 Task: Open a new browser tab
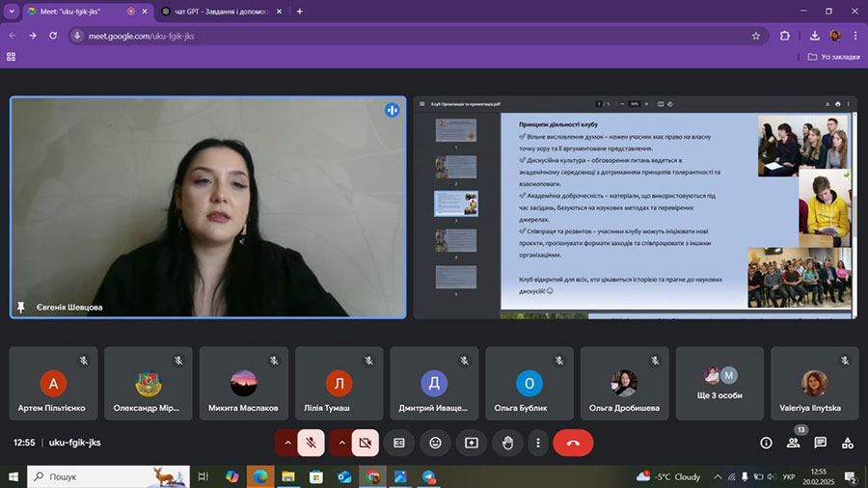300,11
